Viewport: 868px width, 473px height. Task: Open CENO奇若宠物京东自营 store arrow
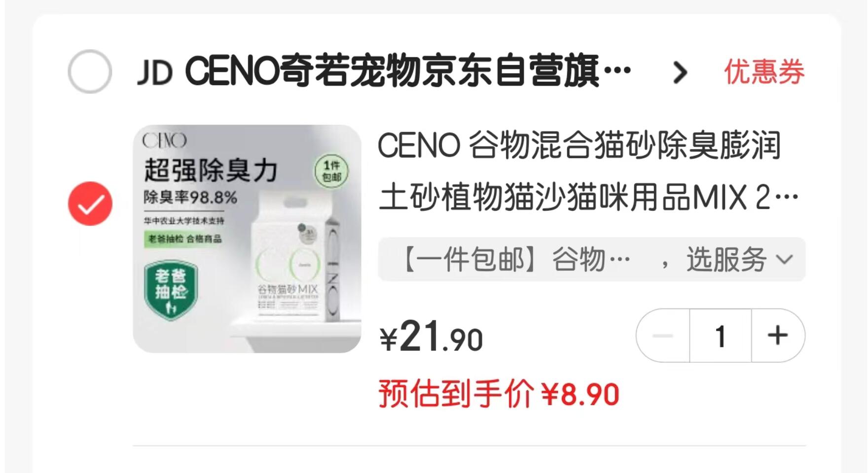pyautogui.click(x=680, y=73)
